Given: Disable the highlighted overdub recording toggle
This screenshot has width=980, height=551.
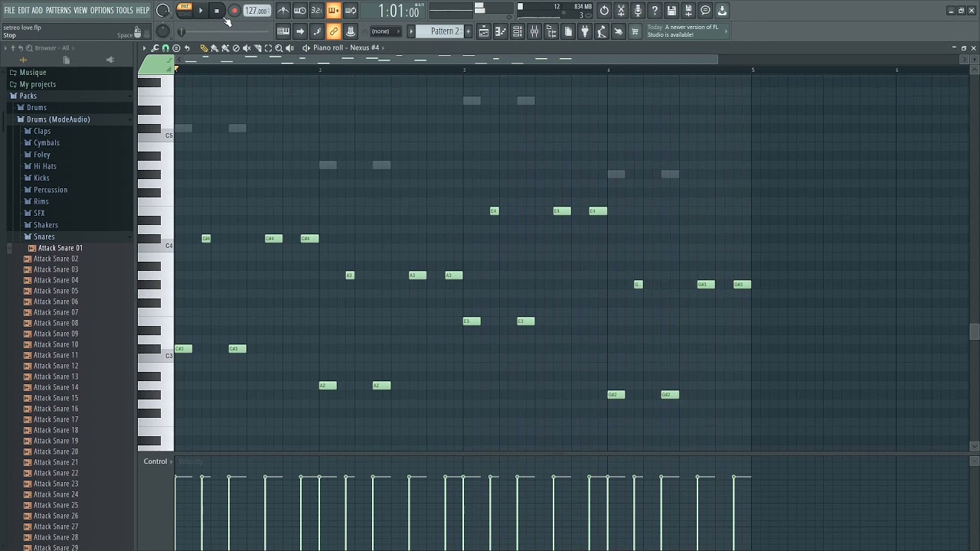Looking at the screenshot, I should pos(333,11).
